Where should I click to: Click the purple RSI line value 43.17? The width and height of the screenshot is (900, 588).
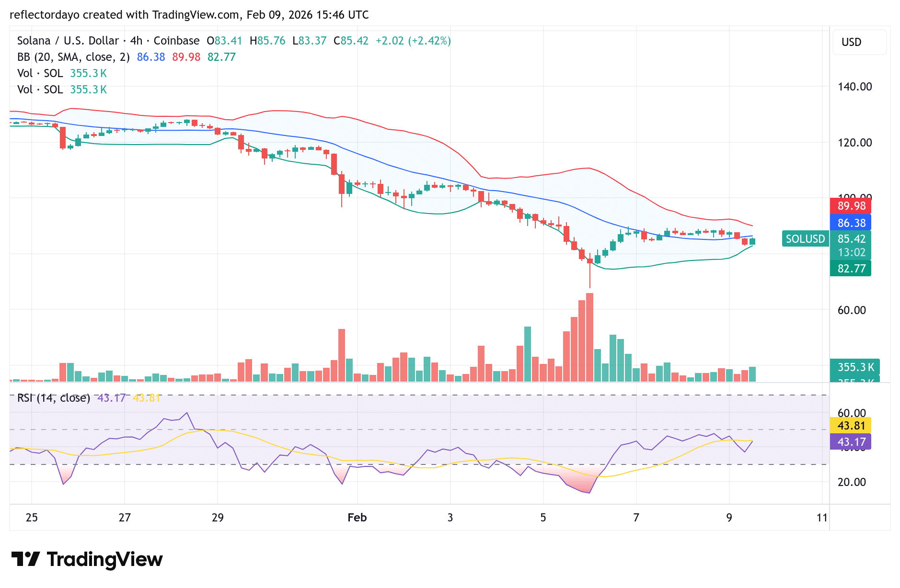pyautogui.click(x=850, y=442)
